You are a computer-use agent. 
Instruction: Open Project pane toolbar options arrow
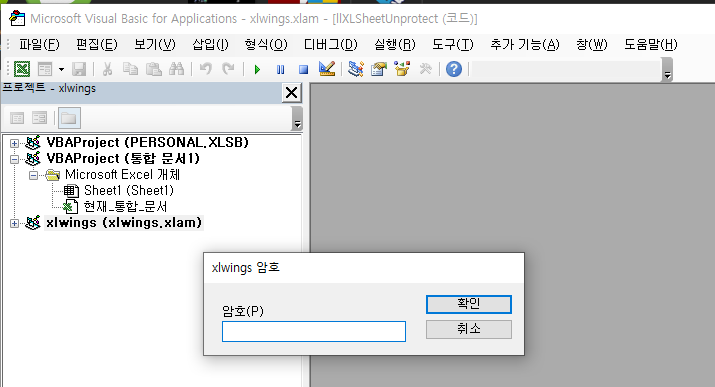(x=297, y=119)
